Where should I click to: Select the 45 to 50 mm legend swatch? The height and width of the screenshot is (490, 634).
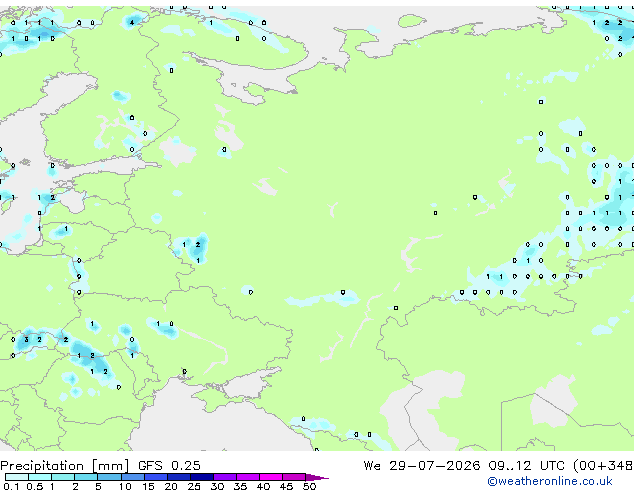294,477
